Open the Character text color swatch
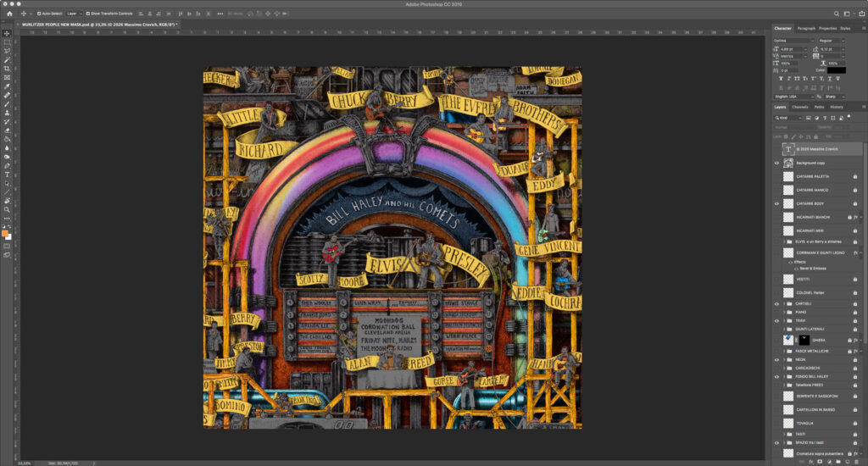 pos(836,70)
